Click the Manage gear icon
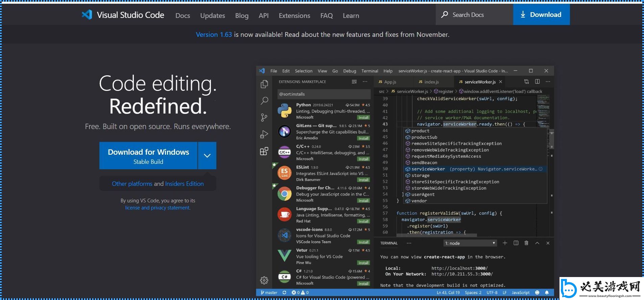Image resolution: width=644 pixels, height=300 pixels. tap(264, 280)
